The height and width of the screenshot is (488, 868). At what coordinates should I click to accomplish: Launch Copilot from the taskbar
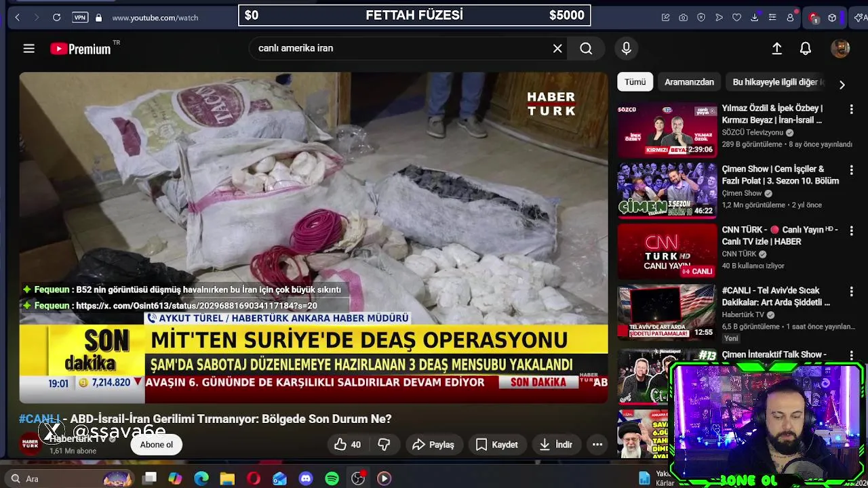click(x=175, y=479)
